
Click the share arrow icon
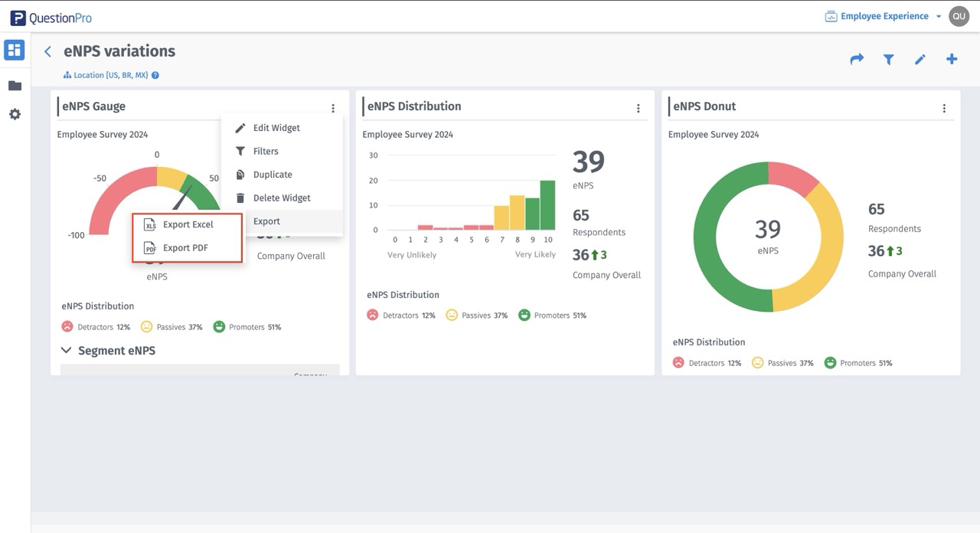[x=857, y=59]
